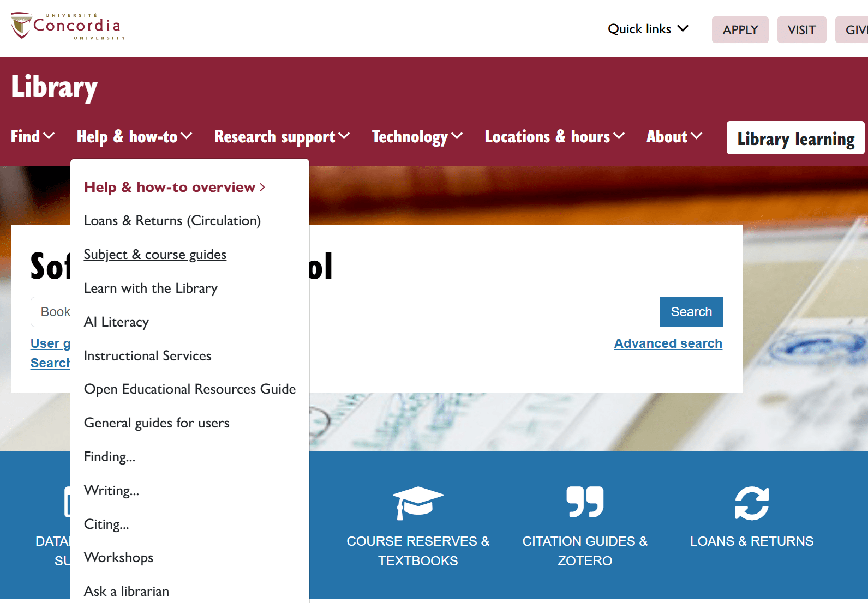
Task: Open the Citation Guides & Zotero link
Action: pyautogui.click(x=585, y=551)
